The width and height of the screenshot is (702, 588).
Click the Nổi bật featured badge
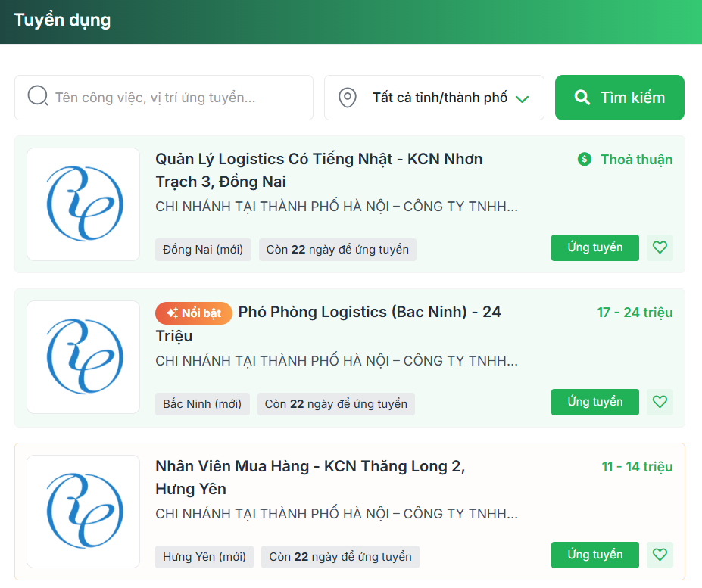tap(193, 313)
